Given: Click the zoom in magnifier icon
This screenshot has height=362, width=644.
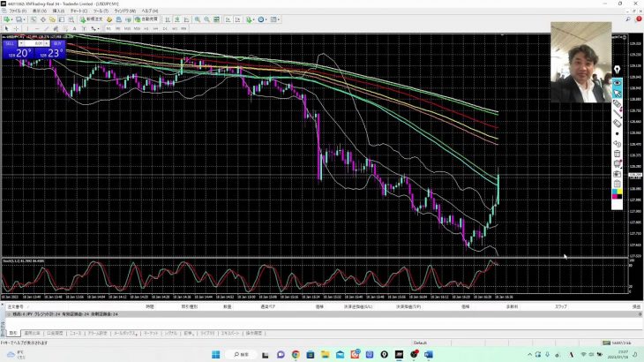Looking at the screenshot, I should (x=197, y=19).
